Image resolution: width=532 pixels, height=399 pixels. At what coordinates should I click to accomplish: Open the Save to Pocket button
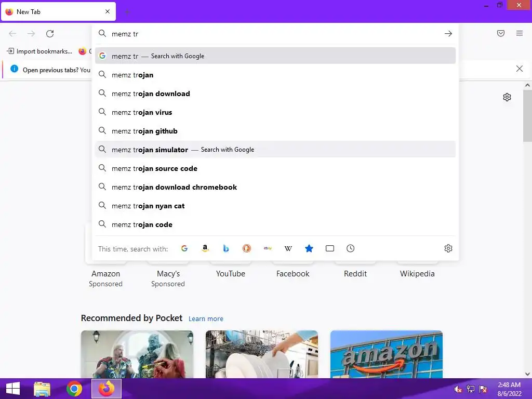point(501,33)
